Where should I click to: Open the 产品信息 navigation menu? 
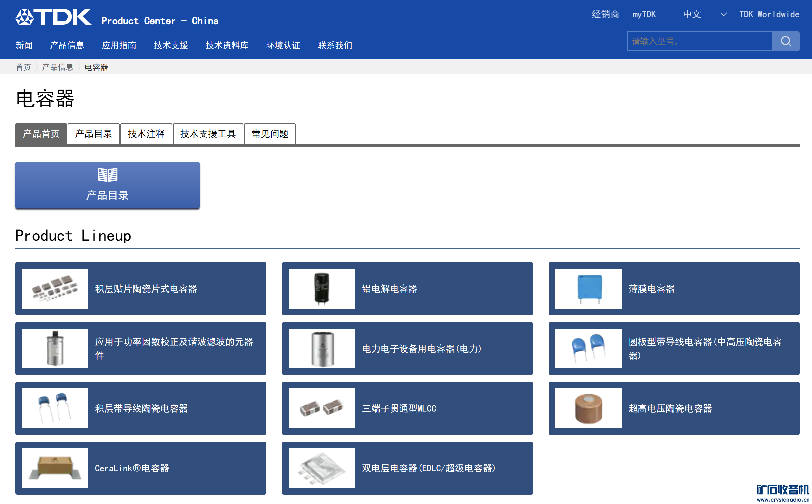(67, 45)
